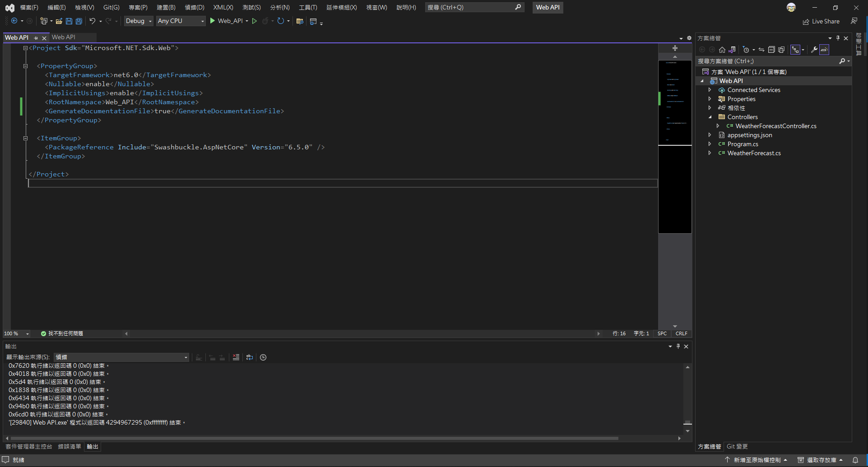Image resolution: width=868 pixels, height=467 pixels.
Task: Collapse the PropertyGroup XML element
Action: [x=25, y=66]
